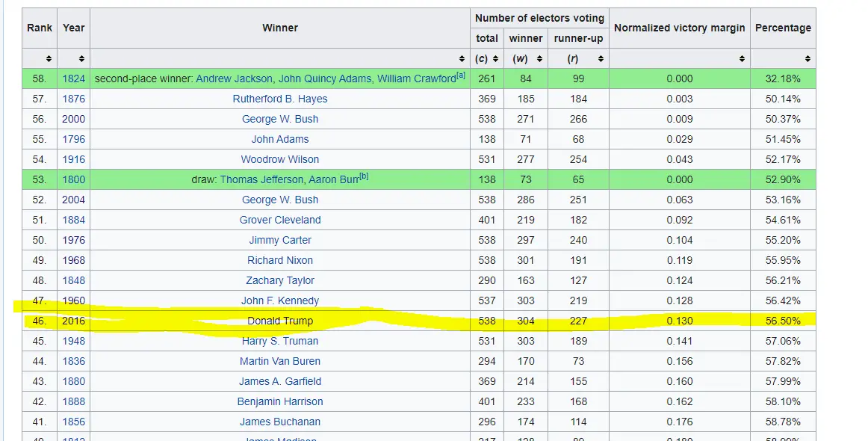Open Thomas Jefferson link in 1800 row

261,179
